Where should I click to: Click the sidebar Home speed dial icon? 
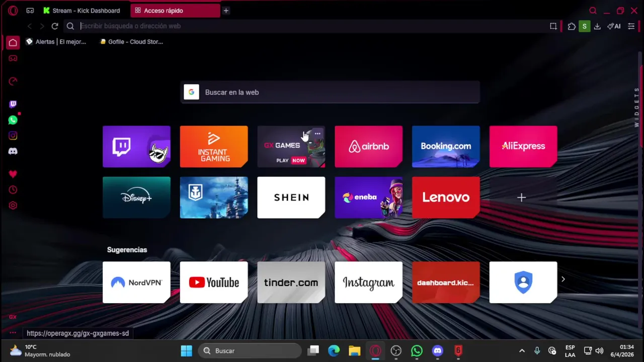pos(13,42)
